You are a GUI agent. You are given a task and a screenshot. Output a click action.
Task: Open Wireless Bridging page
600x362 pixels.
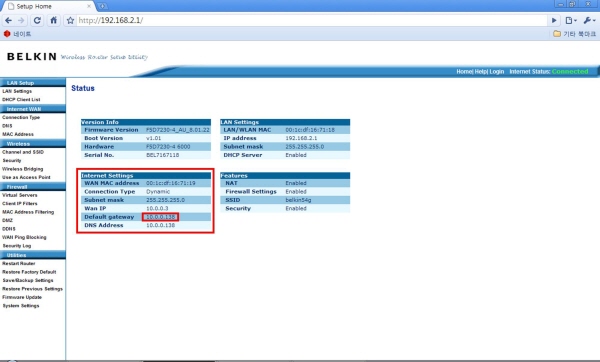coord(23,169)
